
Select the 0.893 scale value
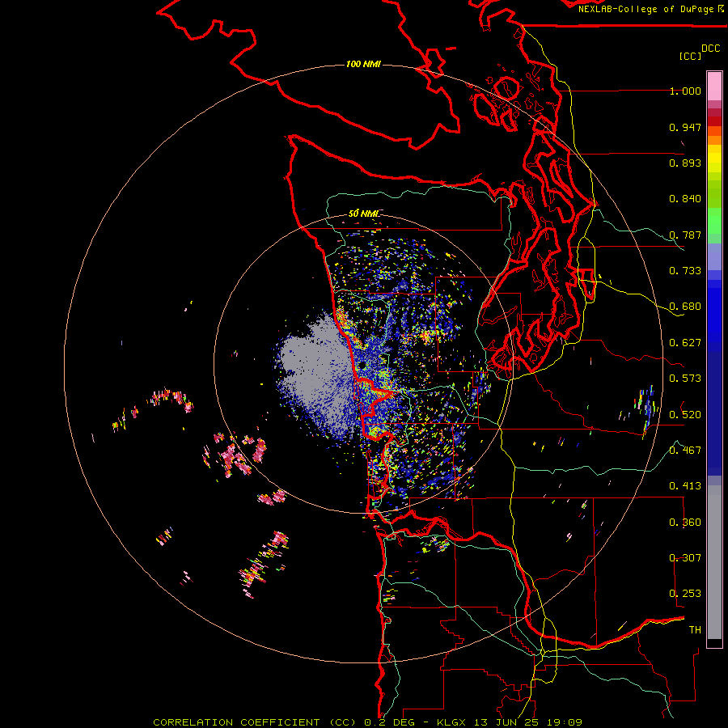click(x=685, y=163)
